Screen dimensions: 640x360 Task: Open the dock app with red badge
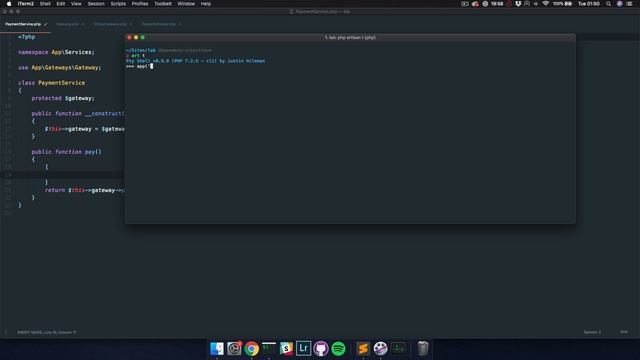pyautogui.click(x=234, y=349)
